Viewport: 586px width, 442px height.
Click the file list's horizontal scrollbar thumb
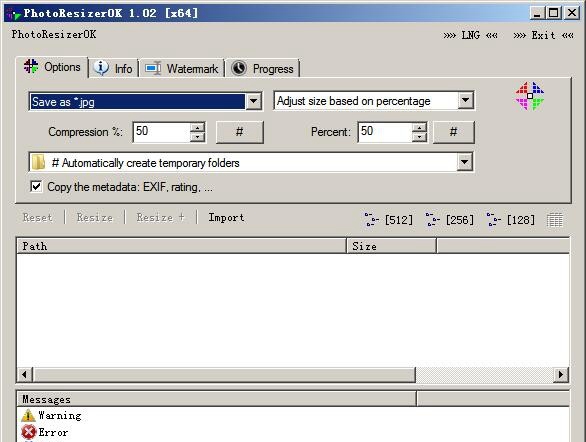point(224,374)
